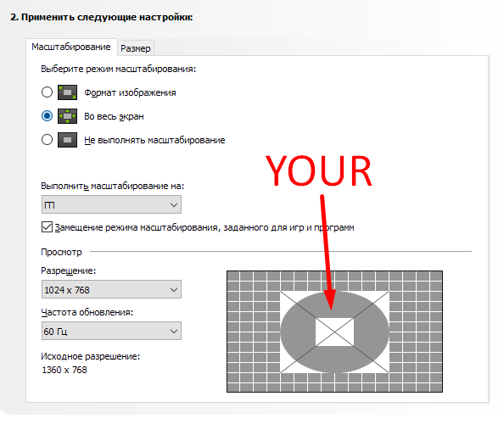Switch to the Размер tab
Image resolution: width=504 pixels, height=424 pixels.
(x=136, y=48)
